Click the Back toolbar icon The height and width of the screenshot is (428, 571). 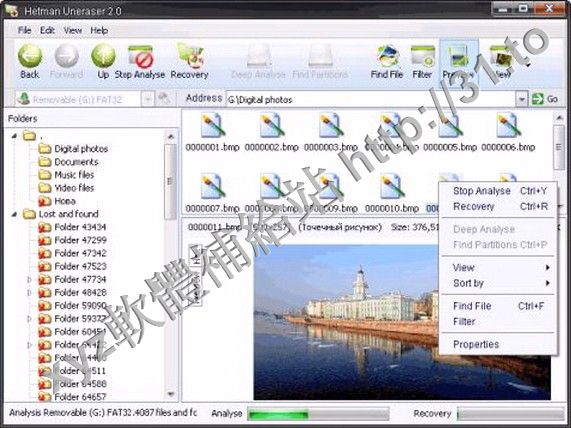tap(30, 56)
